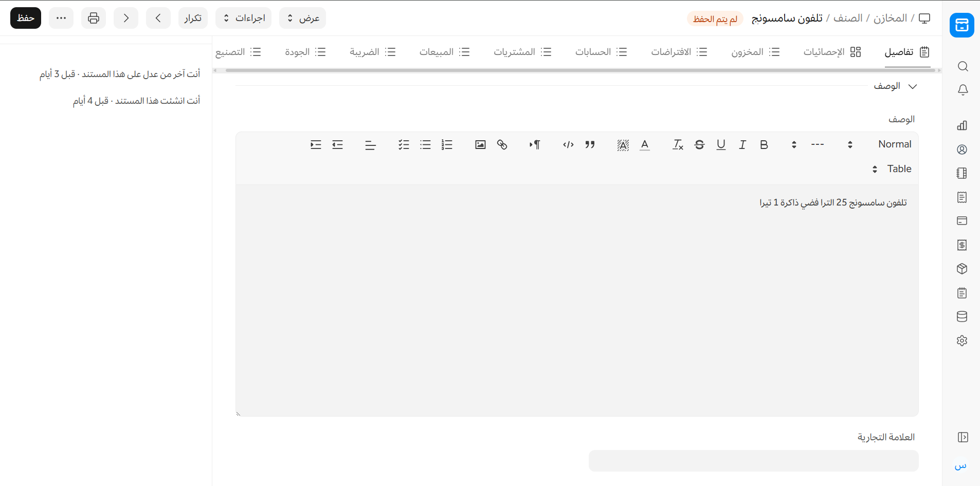
Task: Click the حفظ save button
Action: [26, 18]
